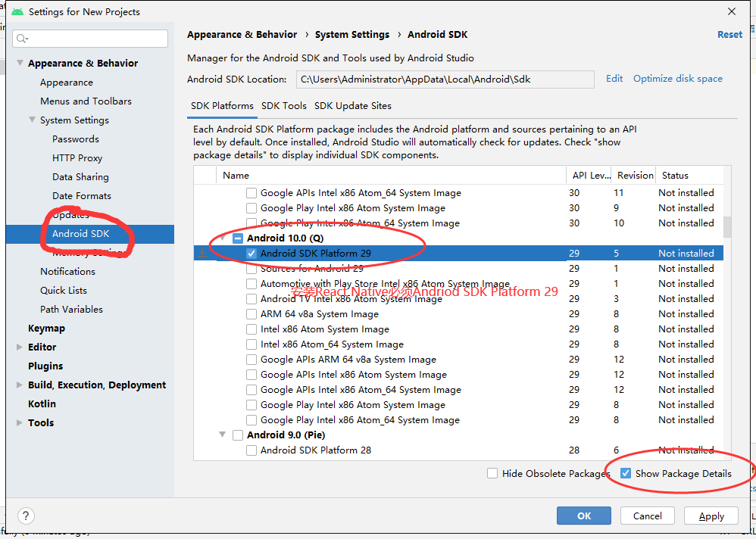Check ARM 64 v8a System Image
The width and height of the screenshot is (756, 539).
click(251, 314)
